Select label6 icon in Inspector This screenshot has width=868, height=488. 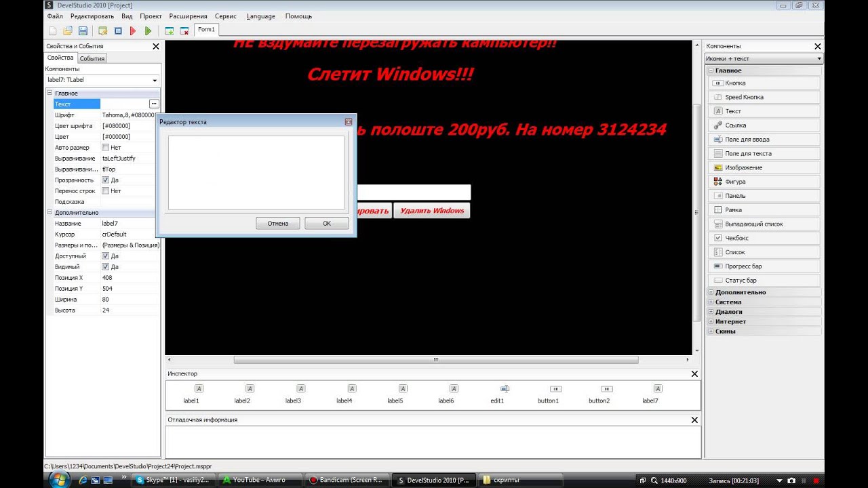tap(454, 388)
